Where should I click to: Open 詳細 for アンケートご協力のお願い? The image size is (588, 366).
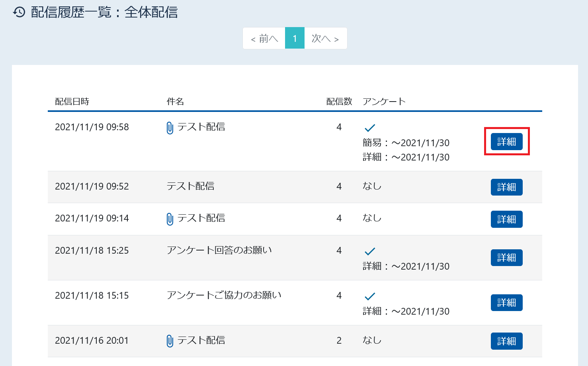tap(506, 303)
